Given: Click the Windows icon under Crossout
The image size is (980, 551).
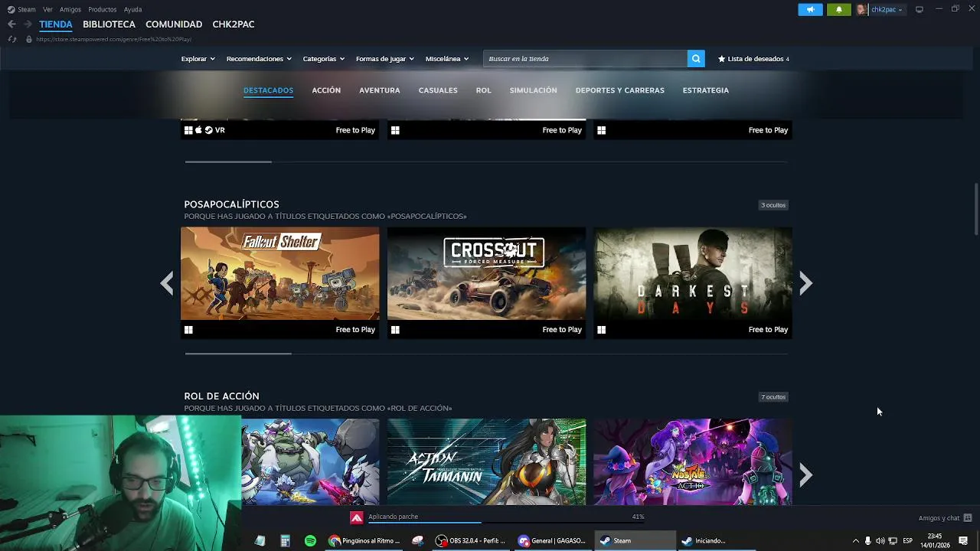Looking at the screenshot, I should 395,330.
